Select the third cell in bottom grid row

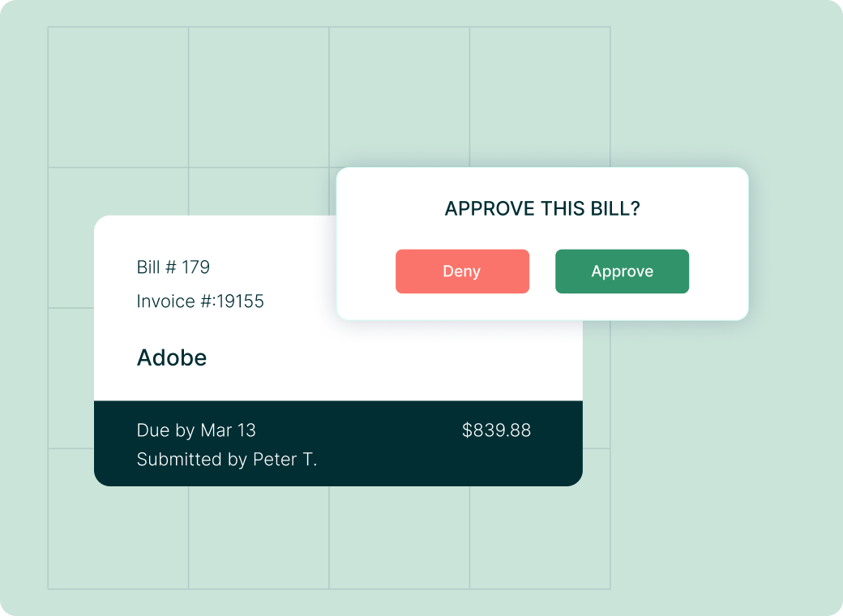pyautogui.click(x=400, y=537)
